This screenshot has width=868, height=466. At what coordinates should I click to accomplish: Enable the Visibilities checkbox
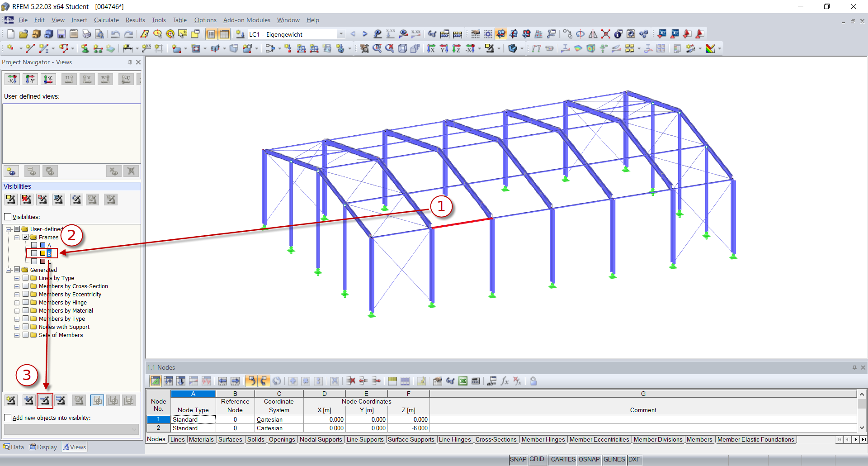(8, 216)
